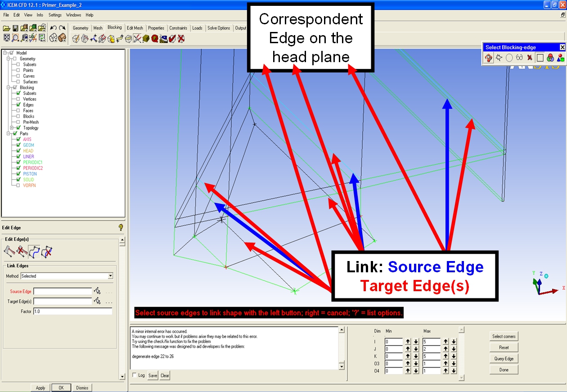The image size is (567, 392).
Task: Click the Factor input field
Action: click(x=72, y=311)
